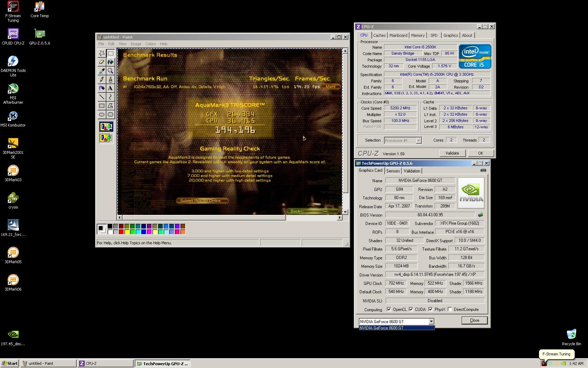This screenshot has height=368, width=588.
Task: Switch to the Sensors tab in GPU-Z
Action: coord(393,171)
